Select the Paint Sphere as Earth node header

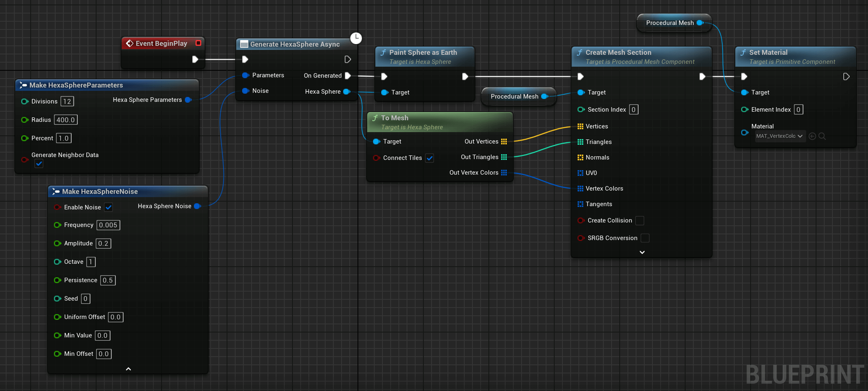tap(425, 56)
